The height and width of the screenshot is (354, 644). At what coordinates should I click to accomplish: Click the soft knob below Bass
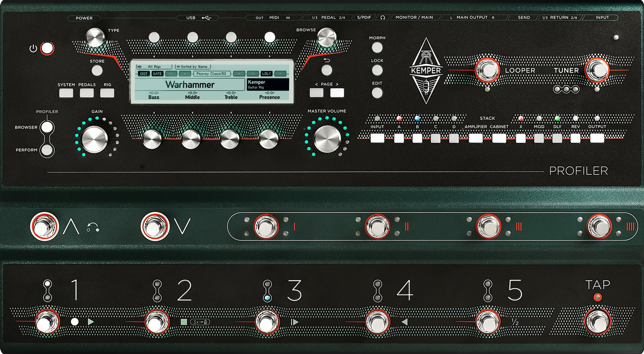[152, 139]
